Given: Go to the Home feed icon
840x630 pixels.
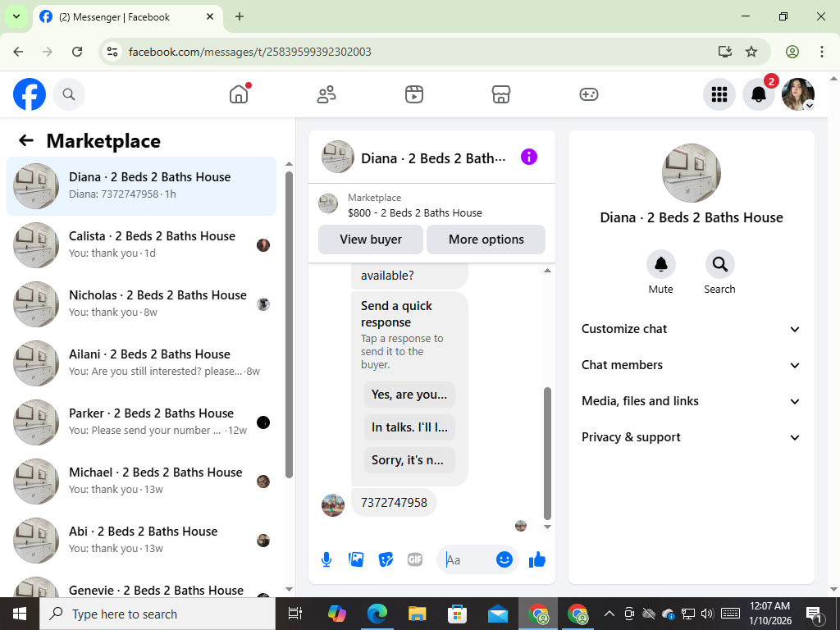Looking at the screenshot, I should [x=239, y=94].
